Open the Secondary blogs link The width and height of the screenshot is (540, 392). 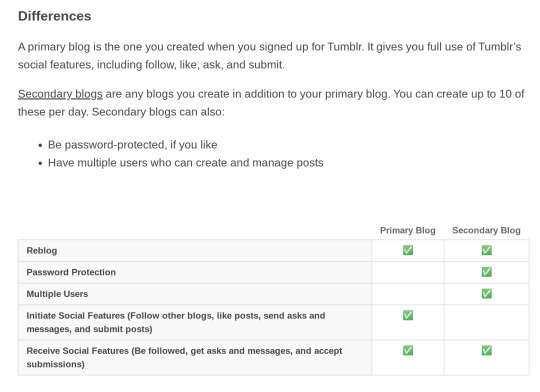point(60,94)
